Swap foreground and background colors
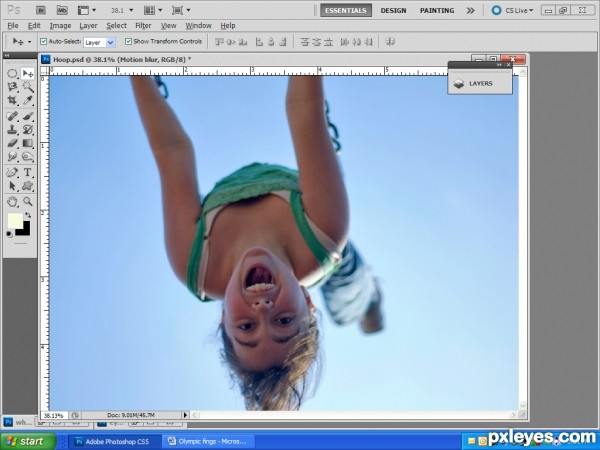600x450 pixels. click(28, 215)
